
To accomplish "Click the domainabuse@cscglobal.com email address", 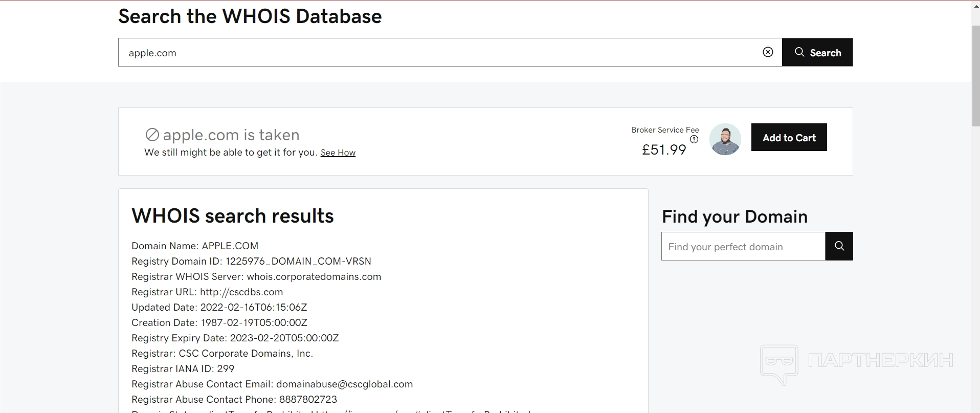I will click(344, 384).
